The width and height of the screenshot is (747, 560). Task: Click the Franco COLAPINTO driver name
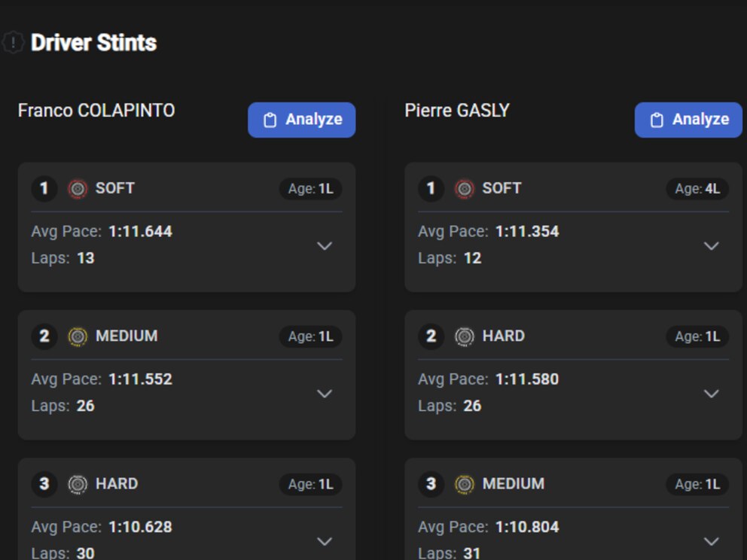click(x=96, y=111)
